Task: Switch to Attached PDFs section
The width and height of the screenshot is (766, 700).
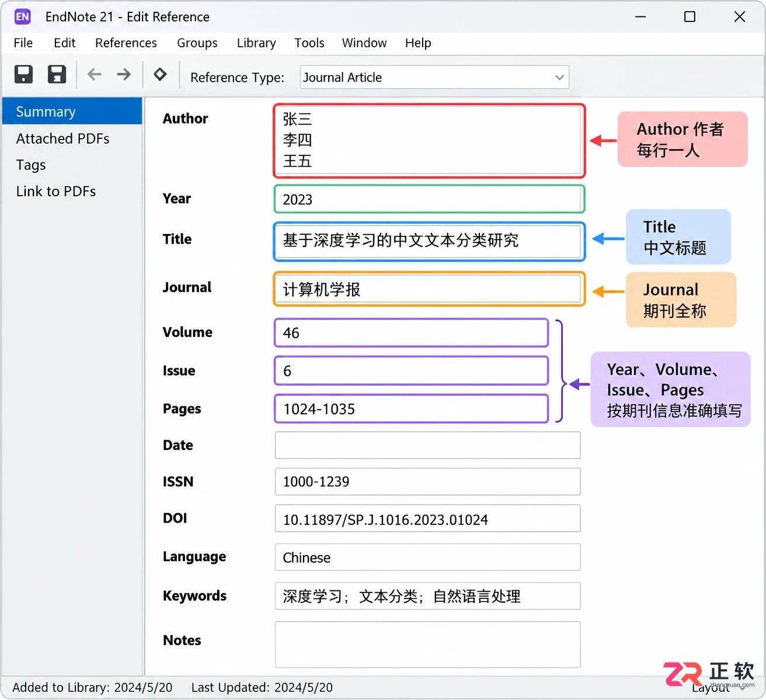Action: 63,138
